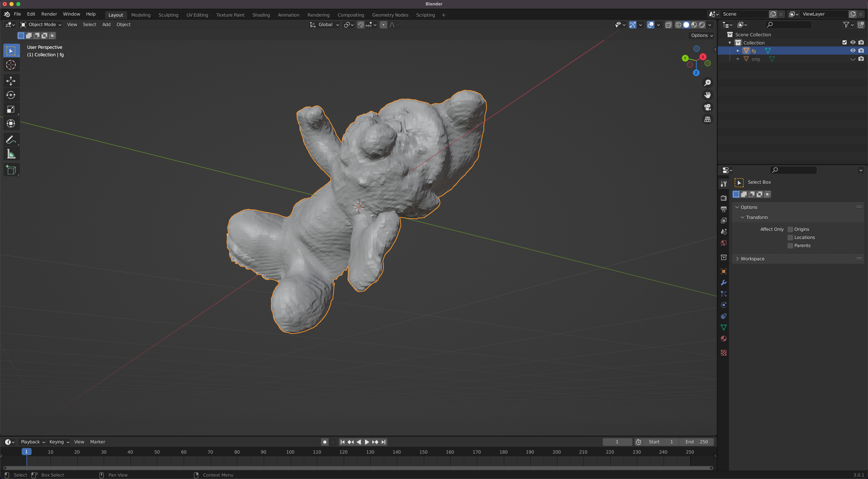Hide the fg object with eye icon

click(x=853, y=51)
